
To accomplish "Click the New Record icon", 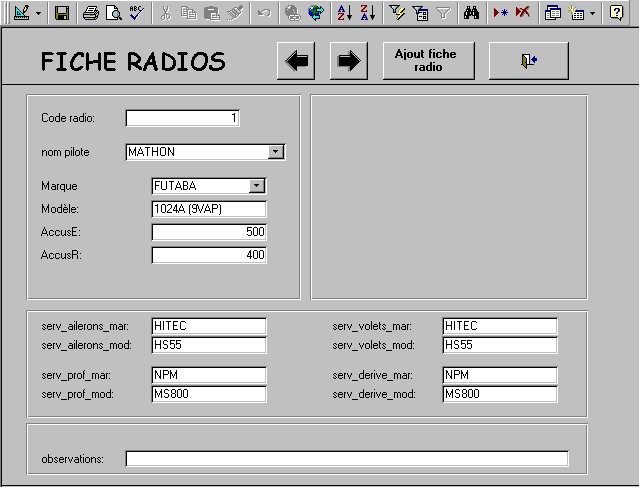I will (x=500, y=13).
